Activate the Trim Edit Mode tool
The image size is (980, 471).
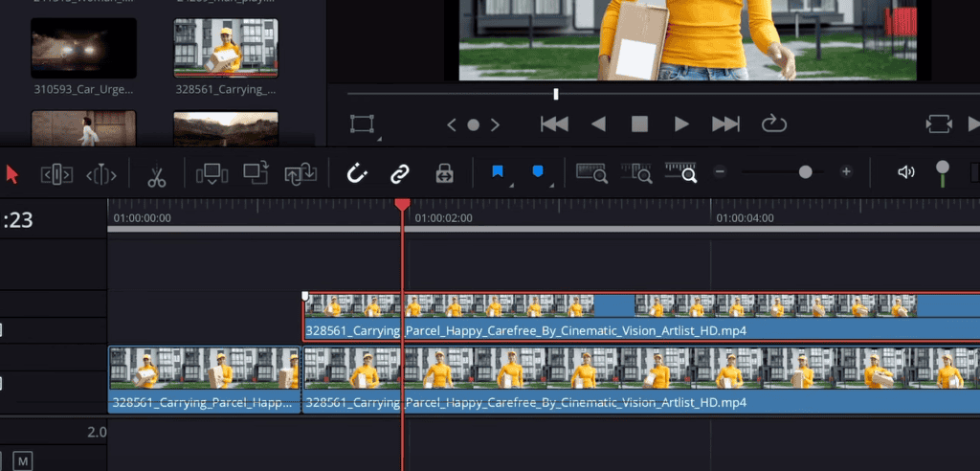(56, 175)
